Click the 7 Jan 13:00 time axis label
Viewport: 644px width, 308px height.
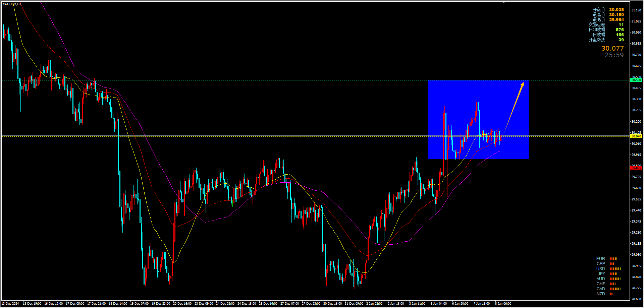coord(482,304)
